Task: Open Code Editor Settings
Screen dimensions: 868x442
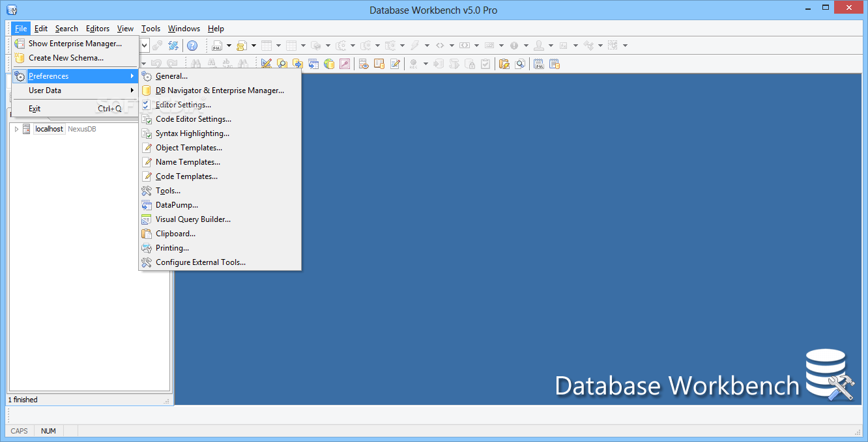Action: point(220,119)
